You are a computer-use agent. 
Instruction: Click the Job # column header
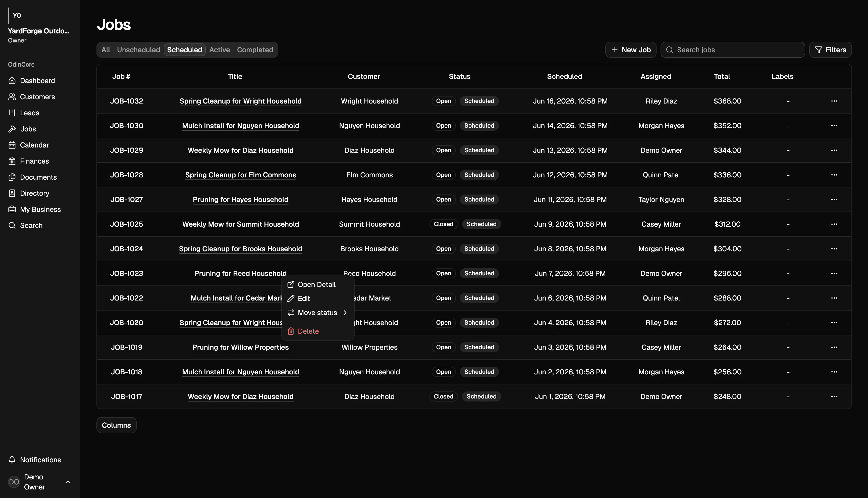coord(121,77)
